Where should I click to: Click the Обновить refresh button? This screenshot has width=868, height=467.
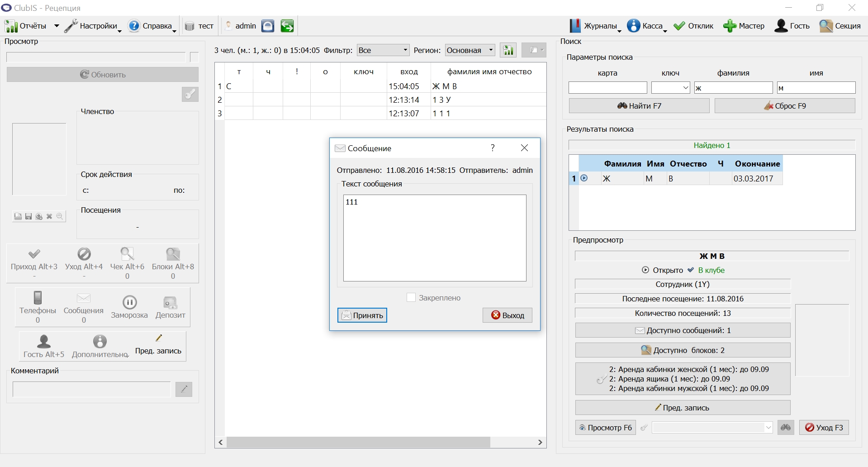[x=103, y=75]
